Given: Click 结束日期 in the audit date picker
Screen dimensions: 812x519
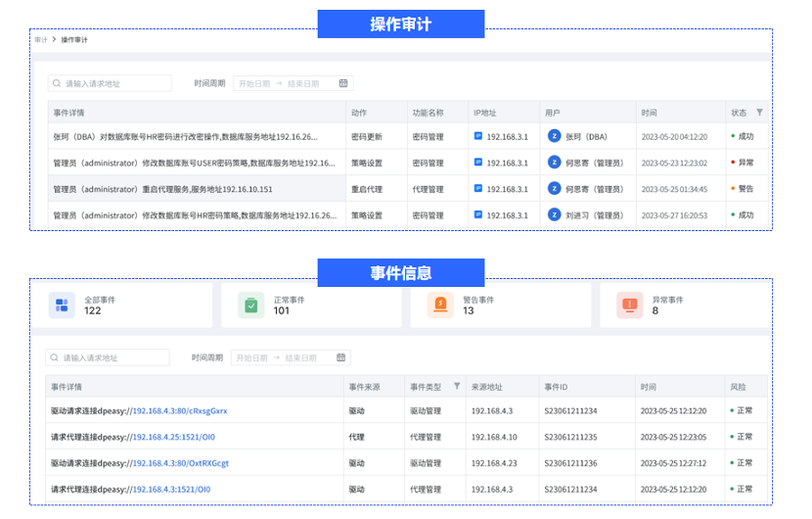Looking at the screenshot, I should coord(303,83).
